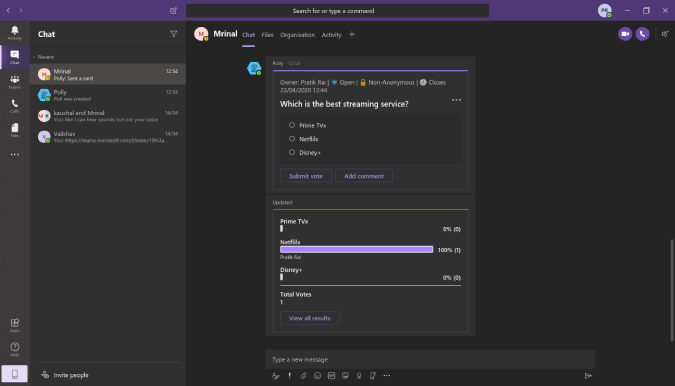675x386 pixels.
Task: Click voter name Pratik Rai under Netflix
Action: pyautogui.click(x=291, y=257)
